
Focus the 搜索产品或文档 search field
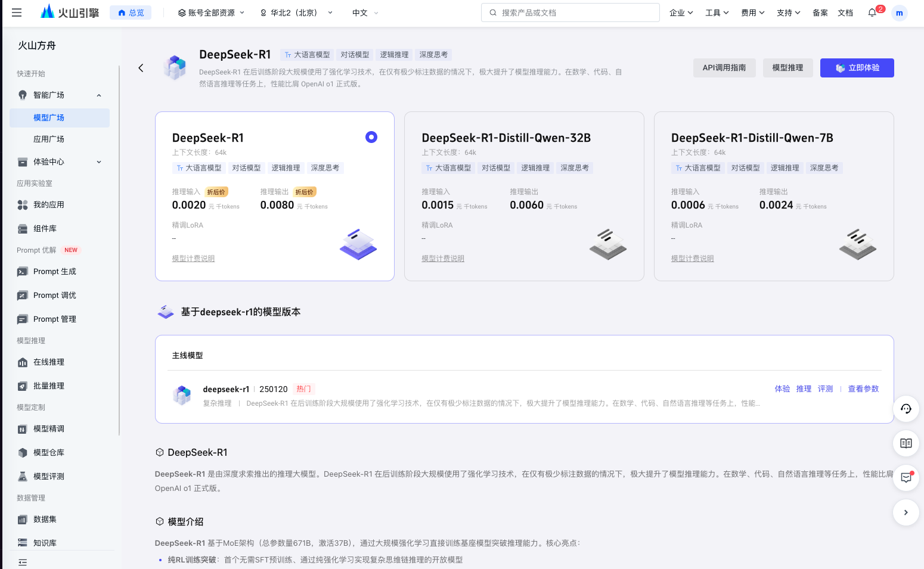[570, 13]
